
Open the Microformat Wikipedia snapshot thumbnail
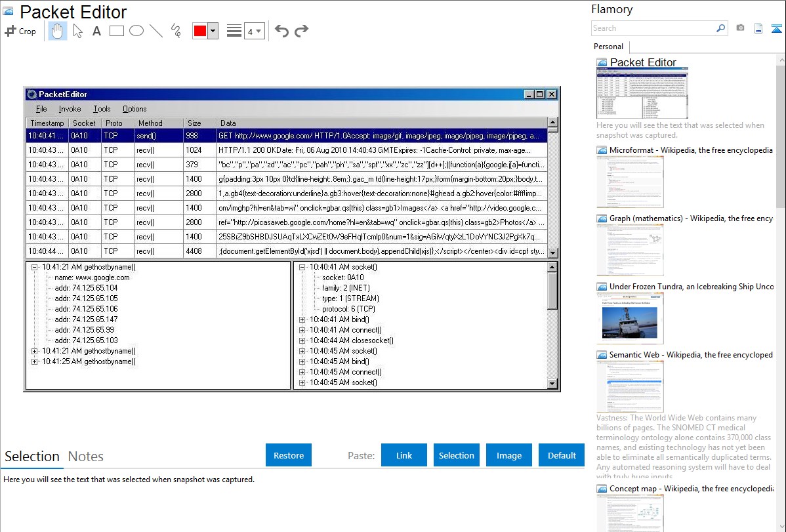[x=630, y=182]
